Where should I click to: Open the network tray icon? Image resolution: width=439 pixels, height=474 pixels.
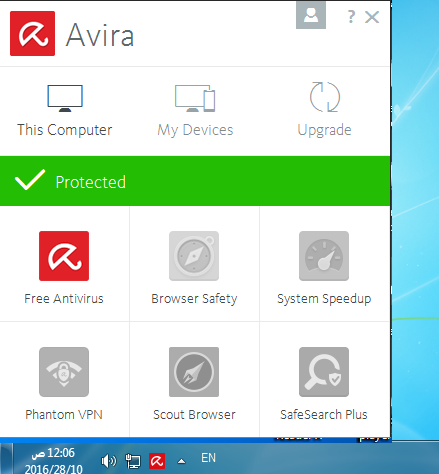coord(133,461)
